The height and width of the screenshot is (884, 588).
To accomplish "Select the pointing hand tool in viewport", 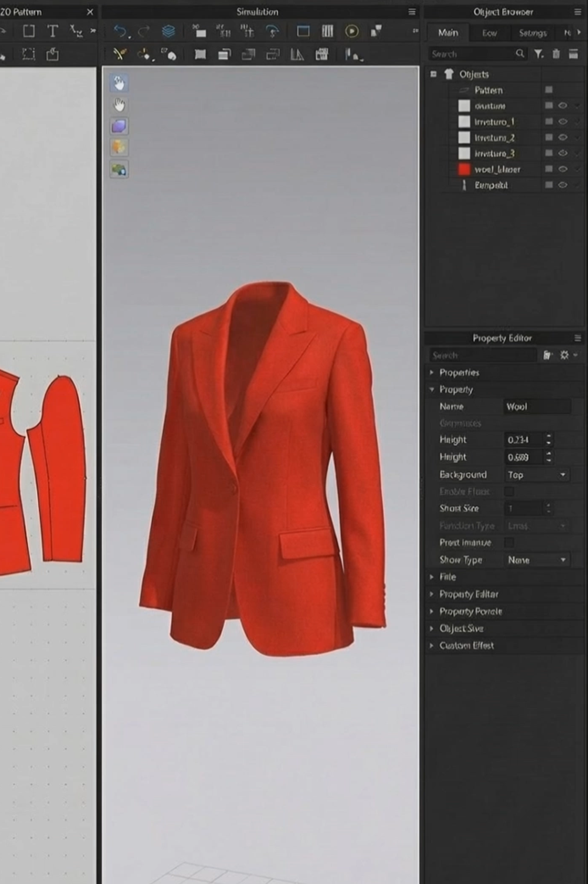I will [x=119, y=83].
